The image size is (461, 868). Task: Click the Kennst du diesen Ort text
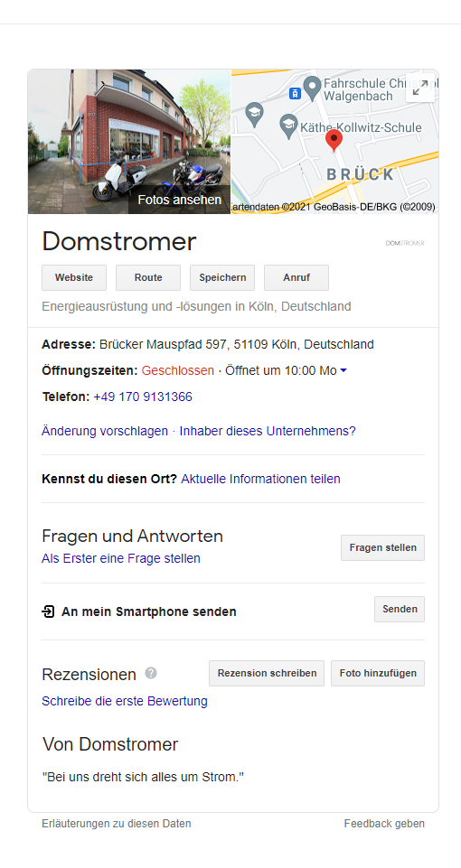(x=109, y=479)
